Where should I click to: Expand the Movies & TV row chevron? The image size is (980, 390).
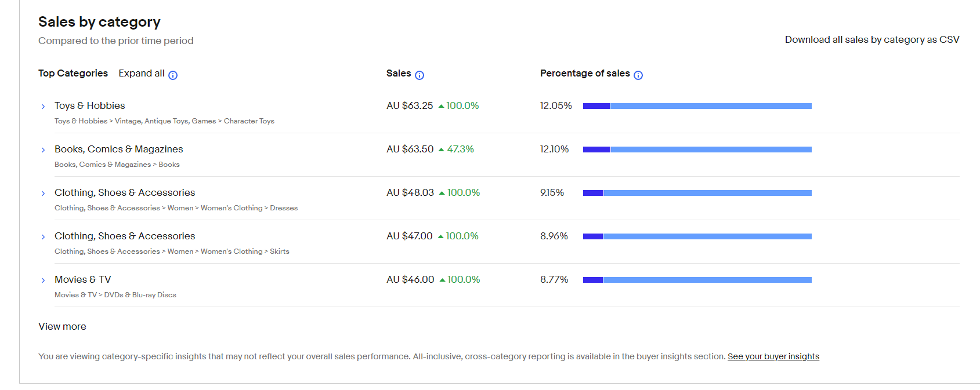tap(43, 280)
